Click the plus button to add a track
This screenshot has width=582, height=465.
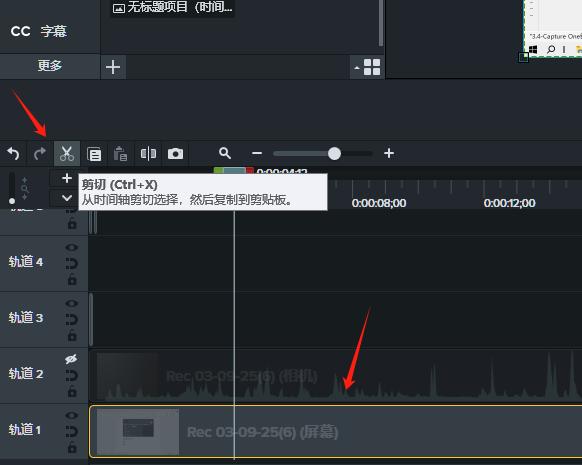click(67, 178)
